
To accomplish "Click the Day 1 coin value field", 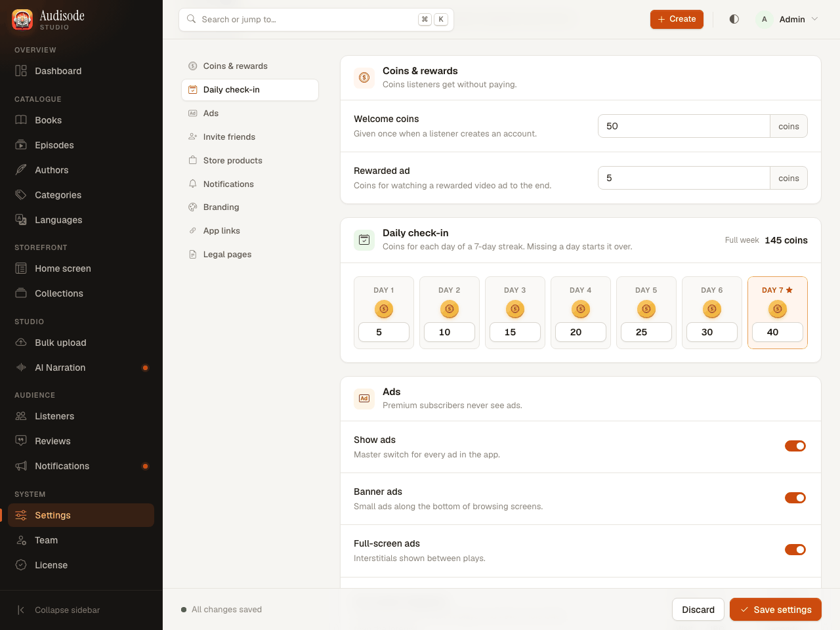I will 384,332.
